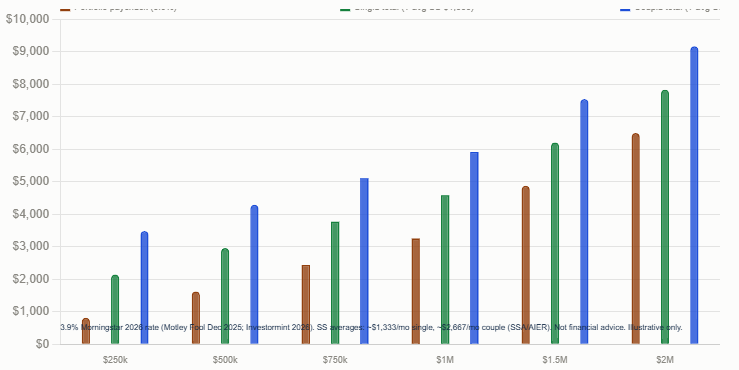Pick the blue bar above $750k

click(364, 261)
